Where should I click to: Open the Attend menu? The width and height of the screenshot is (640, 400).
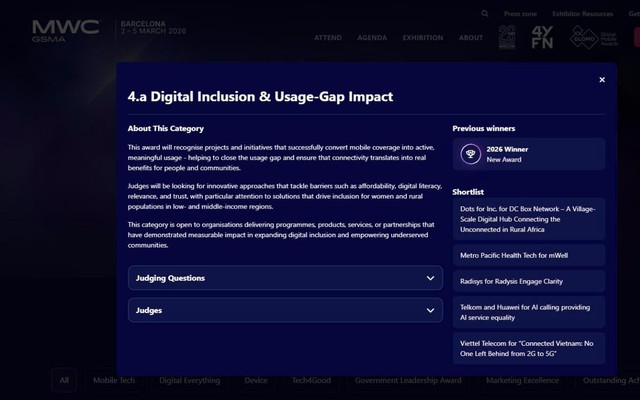pos(327,38)
